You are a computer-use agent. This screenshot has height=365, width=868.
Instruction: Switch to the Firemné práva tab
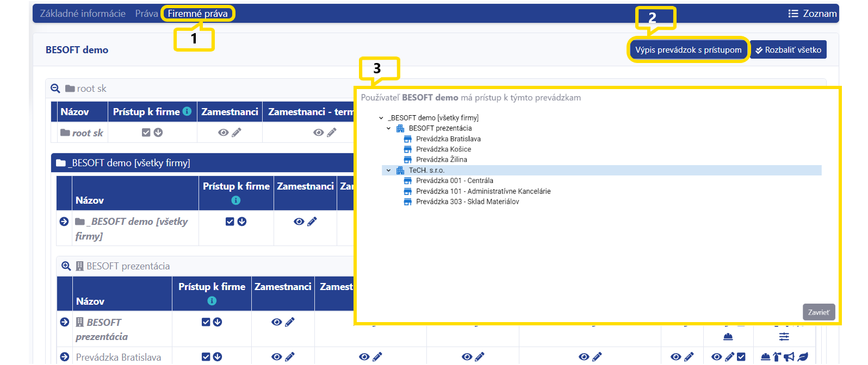point(197,14)
